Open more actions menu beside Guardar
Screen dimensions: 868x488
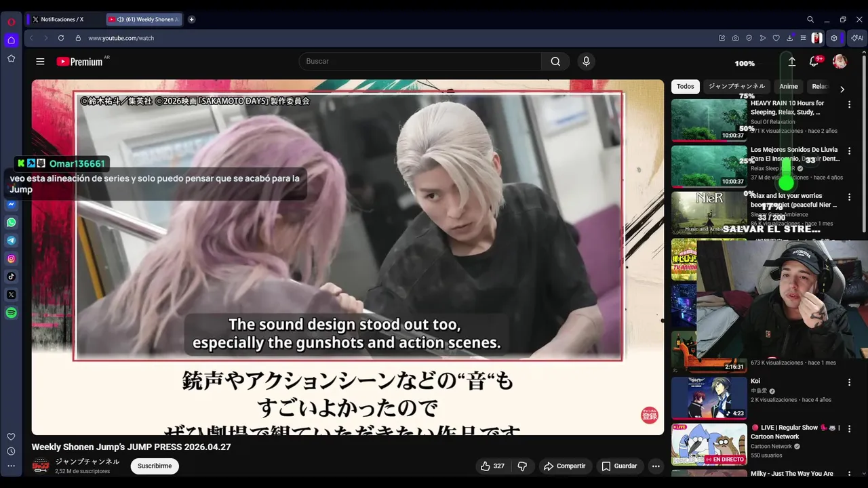click(655, 466)
